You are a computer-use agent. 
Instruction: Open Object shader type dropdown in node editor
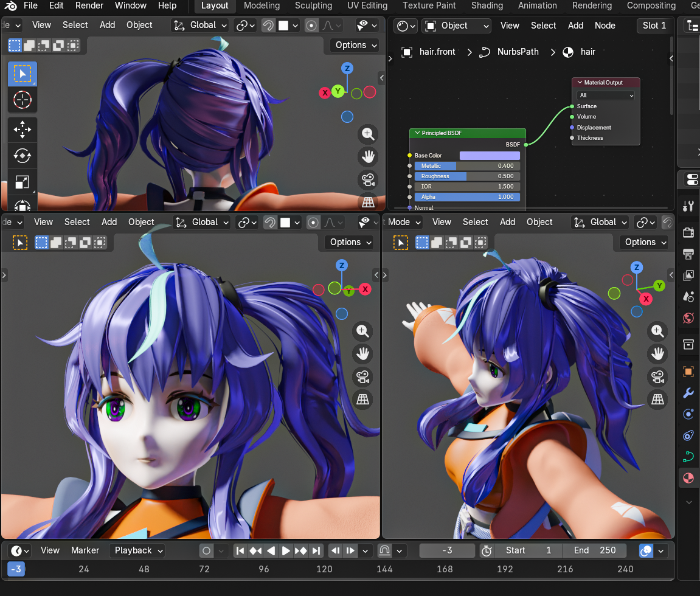(x=456, y=26)
